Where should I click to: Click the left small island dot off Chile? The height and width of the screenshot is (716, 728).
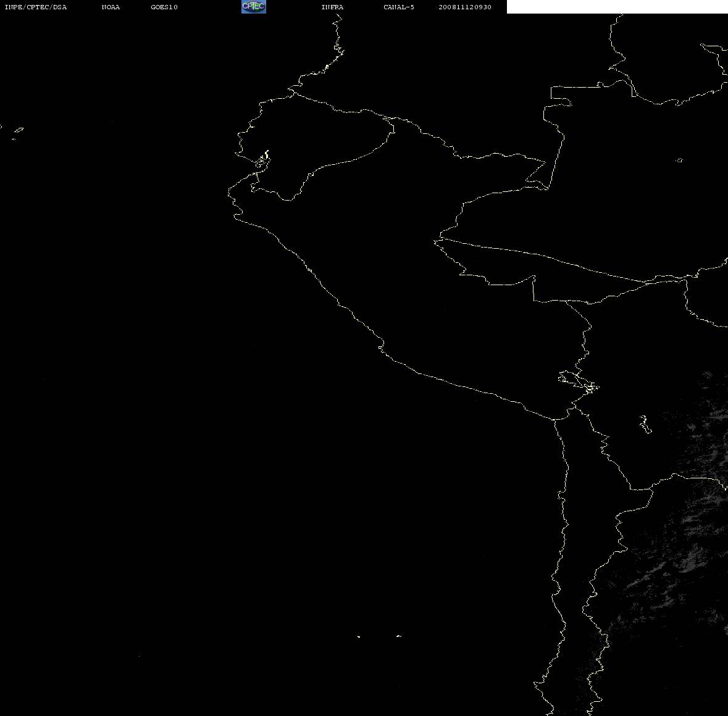pos(358,636)
